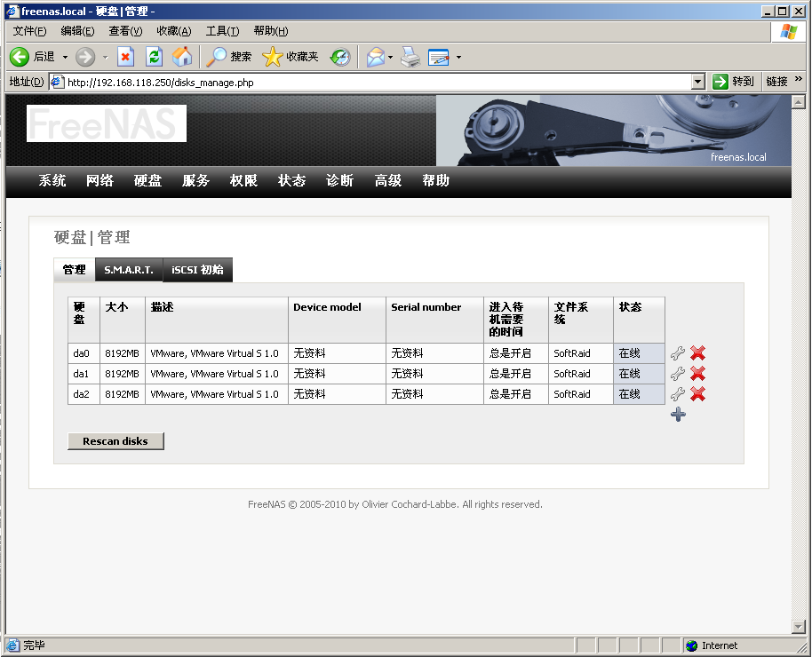
Task: Expand the Mail button dropdown arrow
Action: pyautogui.click(x=391, y=57)
